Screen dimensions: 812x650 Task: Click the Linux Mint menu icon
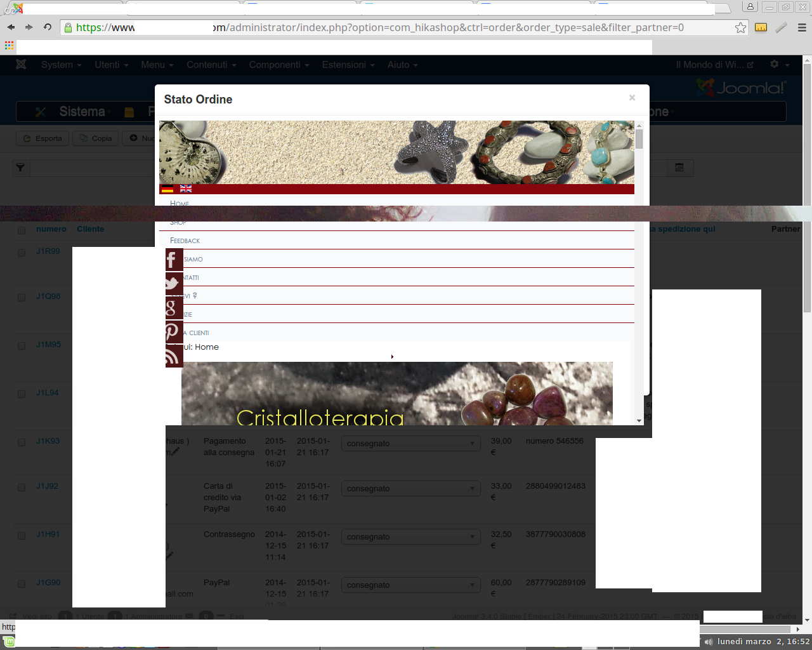(9, 642)
